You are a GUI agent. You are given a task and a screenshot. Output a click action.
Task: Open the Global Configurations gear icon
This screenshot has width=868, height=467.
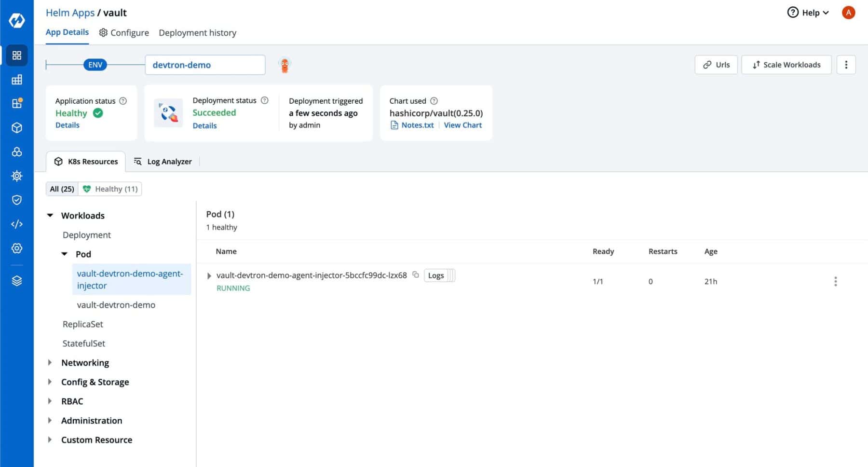pos(17,248)
